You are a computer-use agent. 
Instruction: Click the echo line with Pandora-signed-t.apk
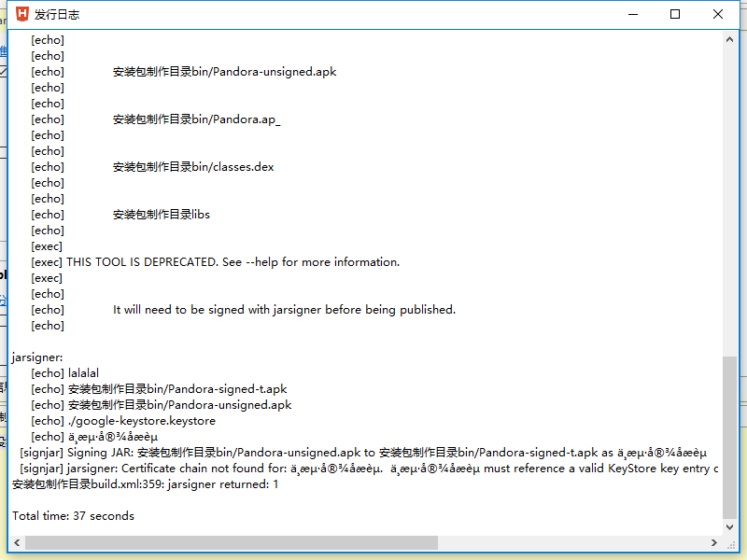(x=159, y=389)
